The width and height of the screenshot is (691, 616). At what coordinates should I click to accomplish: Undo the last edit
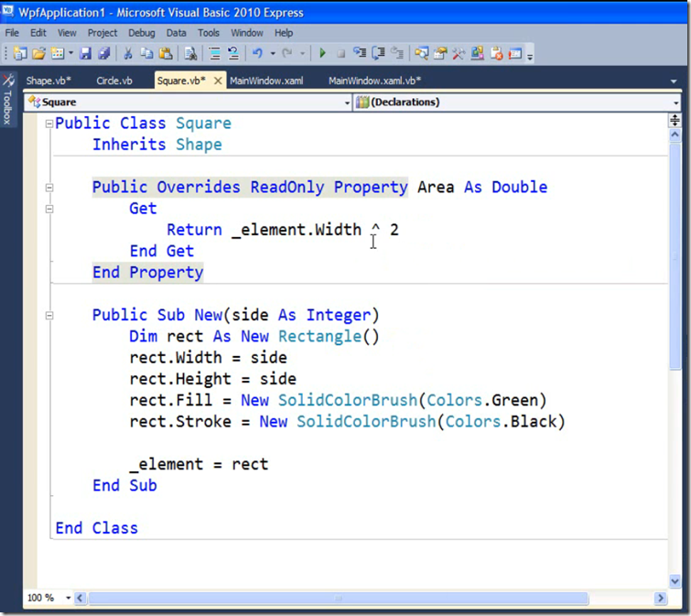257,53
